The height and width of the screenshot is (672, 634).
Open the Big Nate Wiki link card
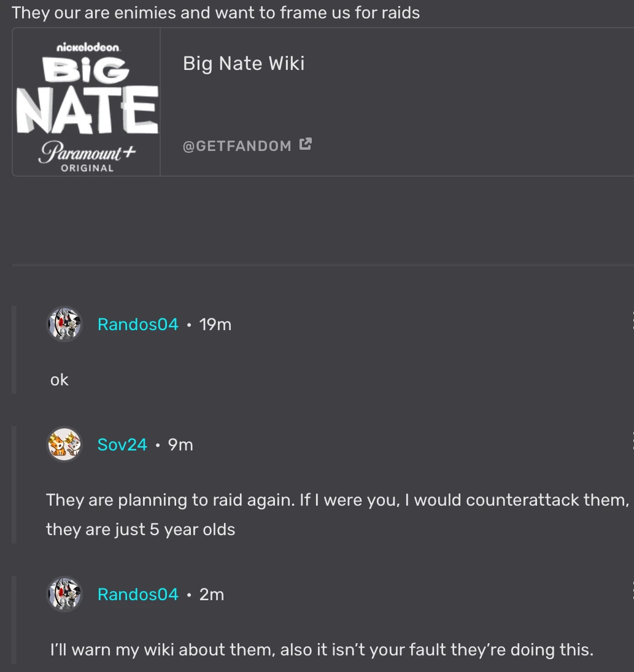coord(243,63)
